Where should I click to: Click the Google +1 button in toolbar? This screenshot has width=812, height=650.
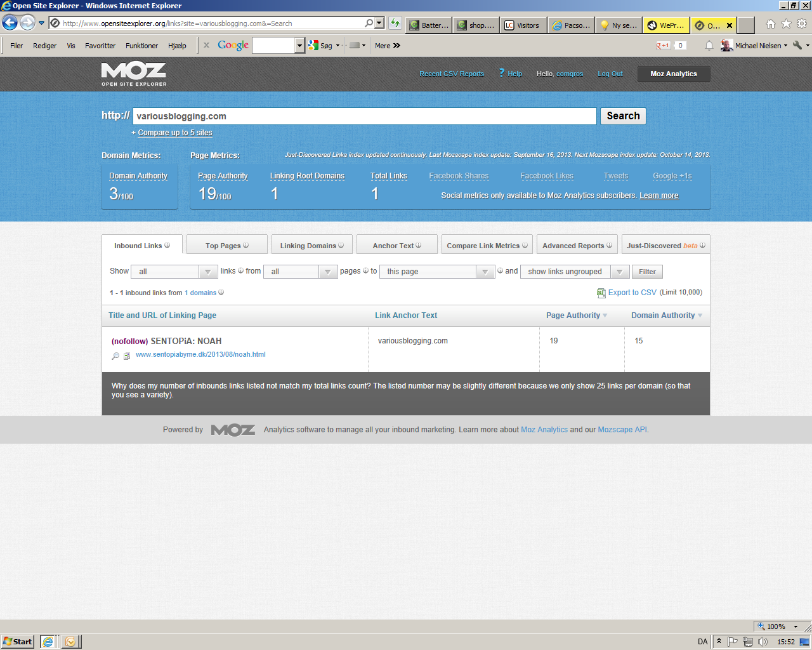point(663,46)
